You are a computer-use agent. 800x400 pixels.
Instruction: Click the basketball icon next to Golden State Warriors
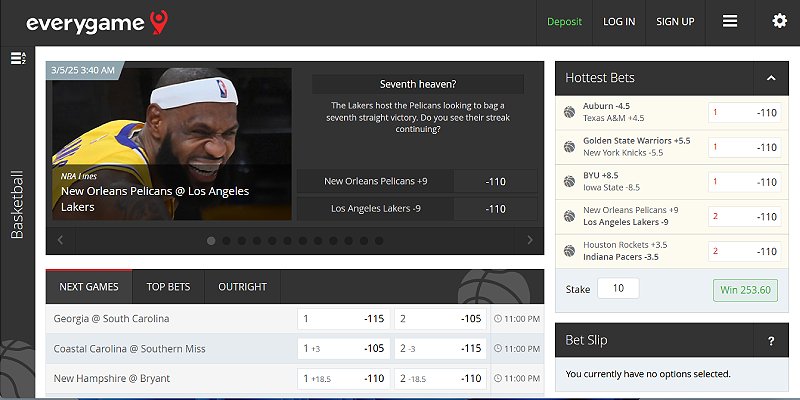569,147
